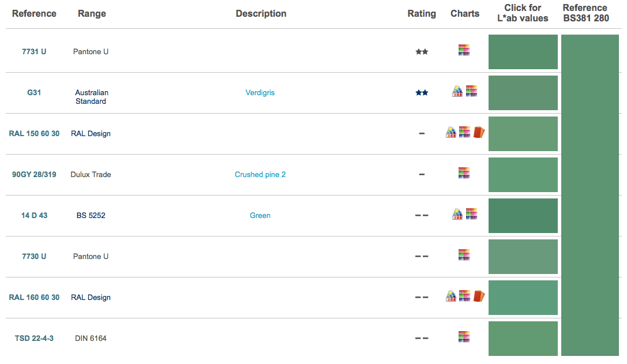Click the RAL 160 60 30 colour swatch
Viewport: 627px width, 364px height.
(523, 298)
